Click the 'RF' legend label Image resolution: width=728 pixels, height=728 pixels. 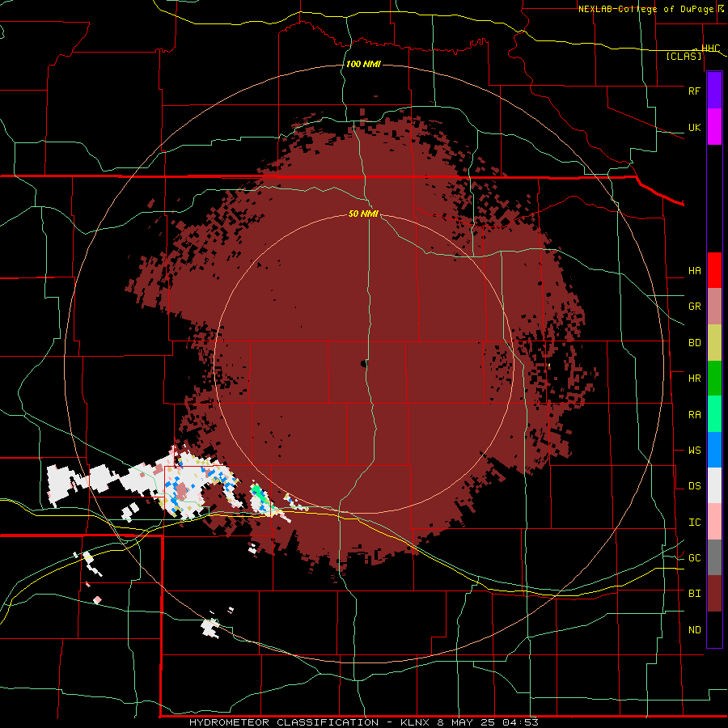tap(694, 91)
